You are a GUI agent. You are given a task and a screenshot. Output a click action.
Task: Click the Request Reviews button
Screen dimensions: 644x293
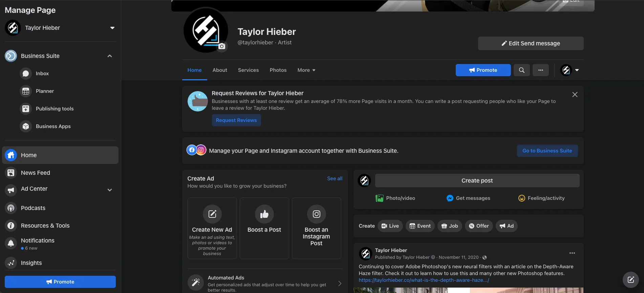click(236, 120)
